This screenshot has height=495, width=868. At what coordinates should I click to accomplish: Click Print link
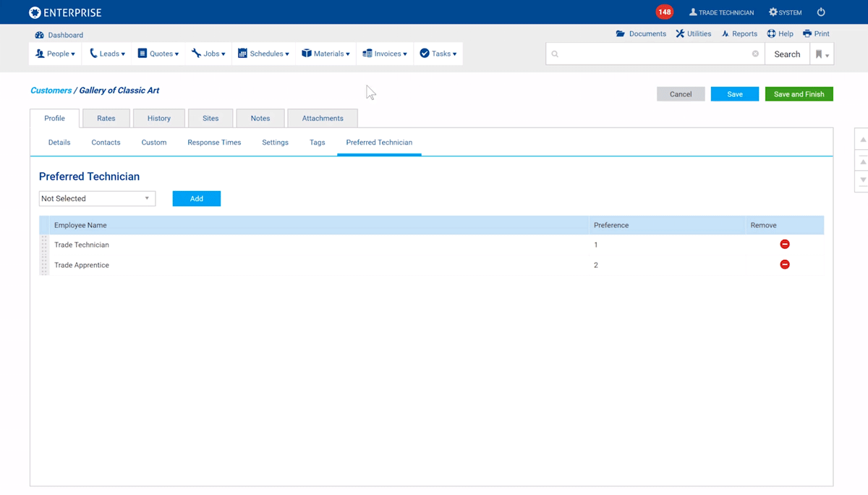(817, 34)
